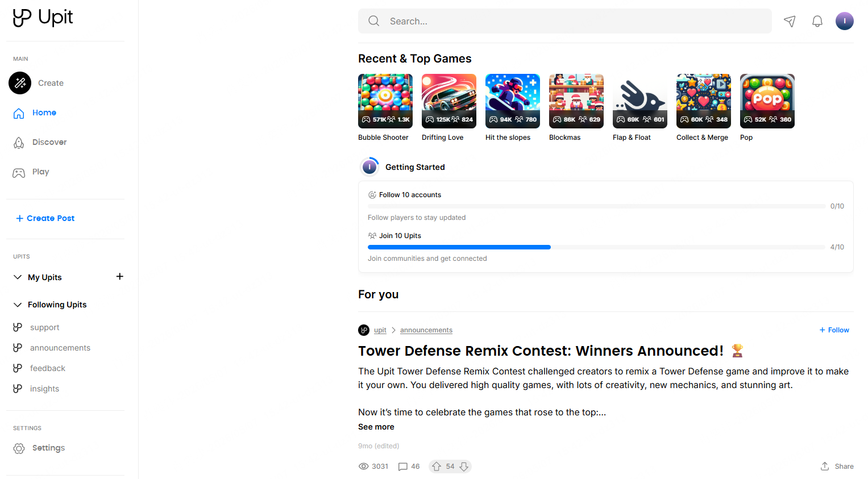Focus the Search field
The width and height of the screenshot is (868, 479).
point(565,21)
